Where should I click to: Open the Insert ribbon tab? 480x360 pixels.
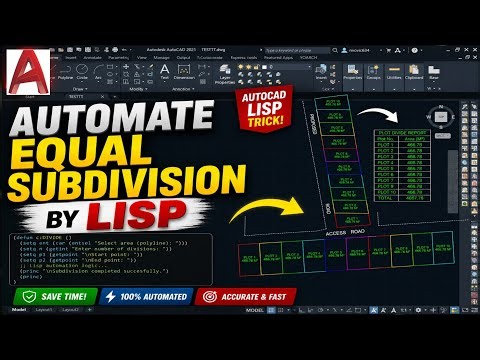click(x=71, y=58)
